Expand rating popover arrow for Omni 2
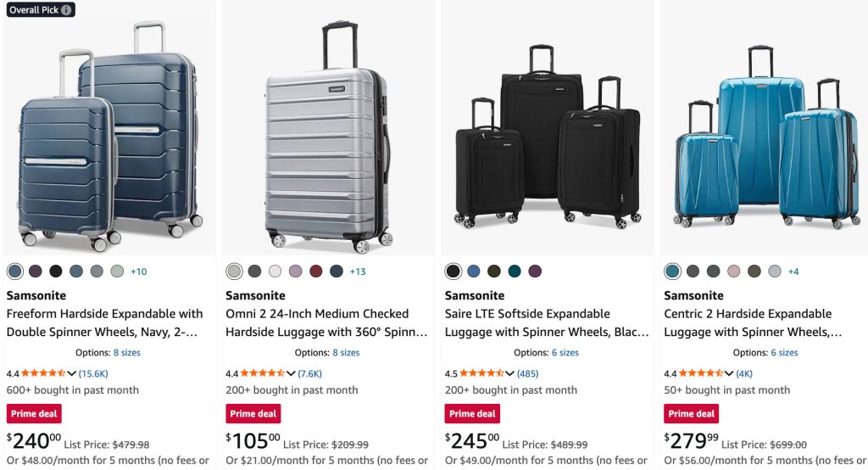The width and height of the screenshot is (868, 470). 291,373
